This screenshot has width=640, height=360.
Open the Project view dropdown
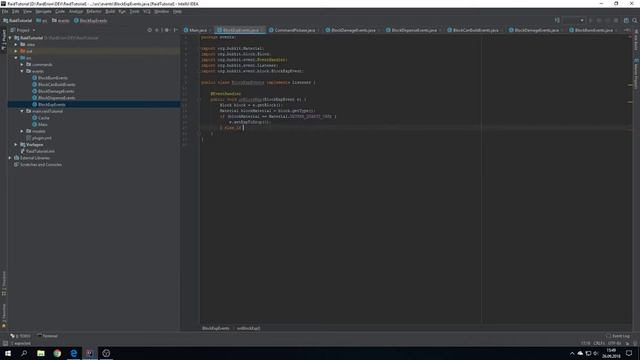click(23, 30)
